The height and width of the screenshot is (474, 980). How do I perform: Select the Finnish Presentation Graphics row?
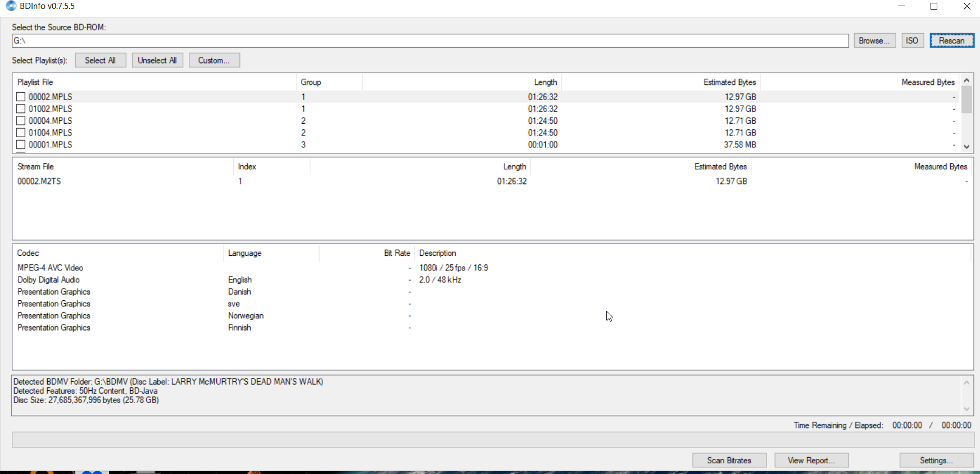point(493,328)
